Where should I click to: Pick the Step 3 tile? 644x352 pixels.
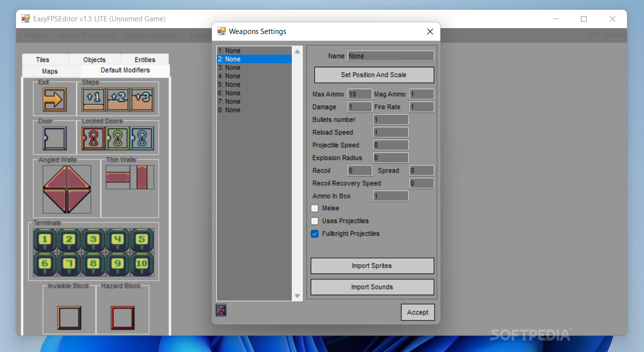[x=142, y=99]
